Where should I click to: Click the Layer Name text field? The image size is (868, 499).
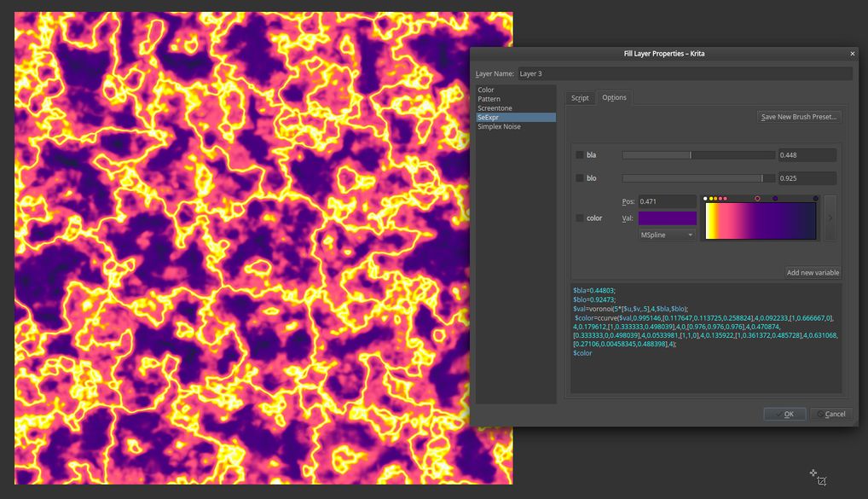684,74
